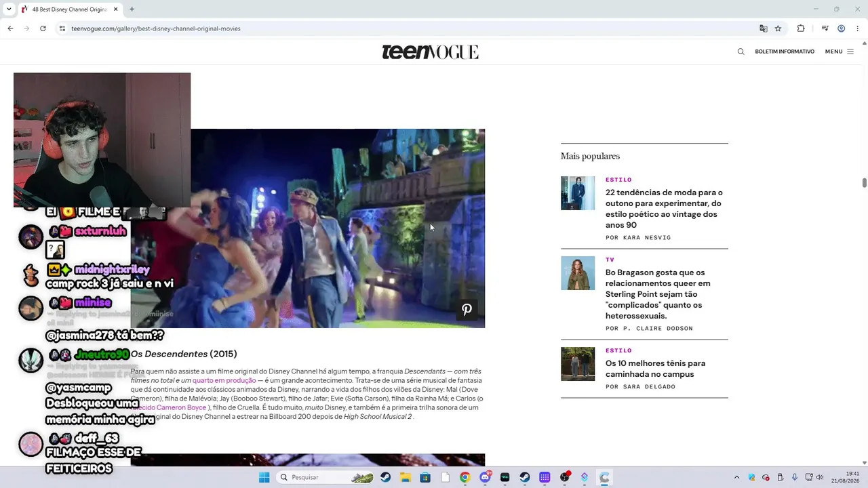Click the TV category label
The height and width of the screenshot is (488, 868).
[610, 260]
